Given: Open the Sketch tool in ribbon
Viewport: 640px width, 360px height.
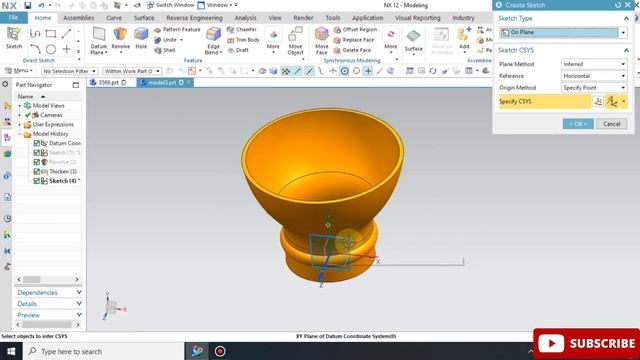Looking at the screenshot, I should pyautogui.click(x=13, y=38).
